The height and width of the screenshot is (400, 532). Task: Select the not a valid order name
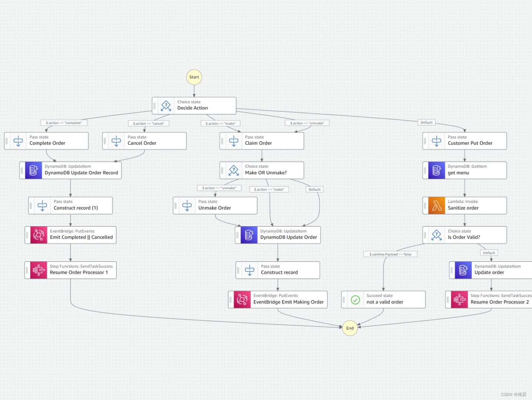pyautogui.click(x=385, y=302)
